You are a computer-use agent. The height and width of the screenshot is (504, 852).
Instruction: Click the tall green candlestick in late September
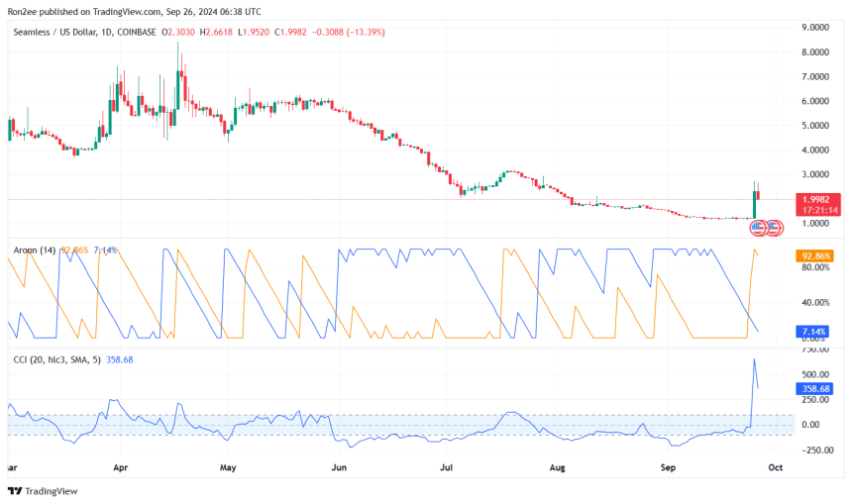755,203
